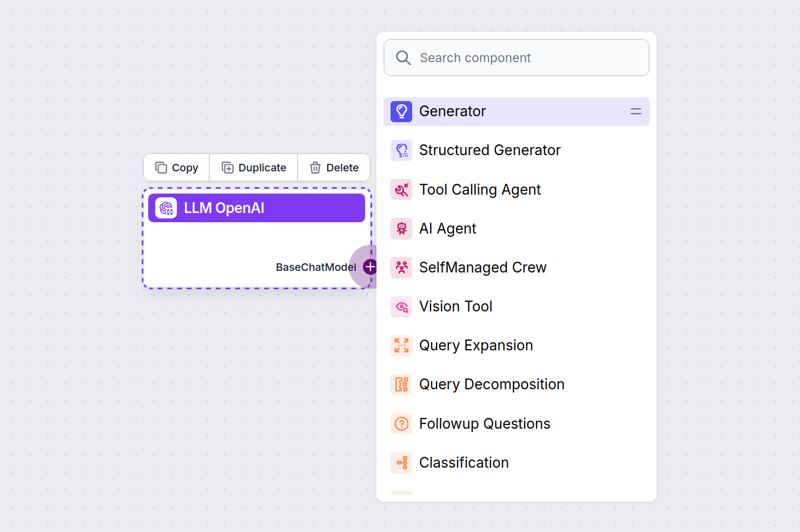This screenshot has height=532, width=800.
Task: Click the LLM OpenAI node icon
Action: [x=166, y=208]
